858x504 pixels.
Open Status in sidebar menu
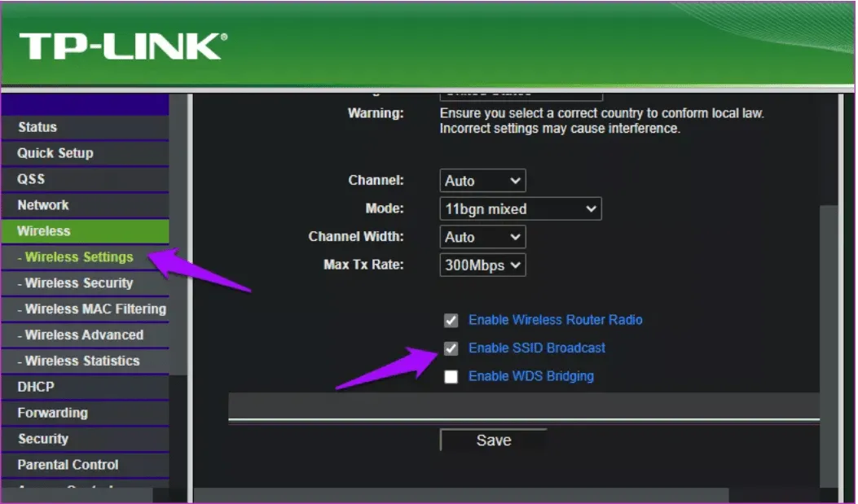(x=37, y=127)
